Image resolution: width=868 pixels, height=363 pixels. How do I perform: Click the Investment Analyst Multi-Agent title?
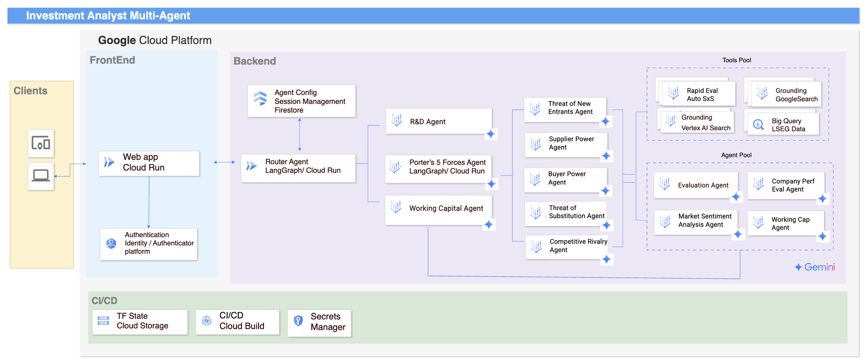click(108, 16)
